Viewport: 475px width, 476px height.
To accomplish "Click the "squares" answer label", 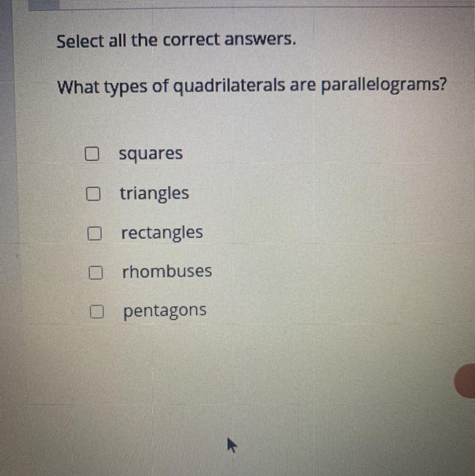I will [150, 154].
